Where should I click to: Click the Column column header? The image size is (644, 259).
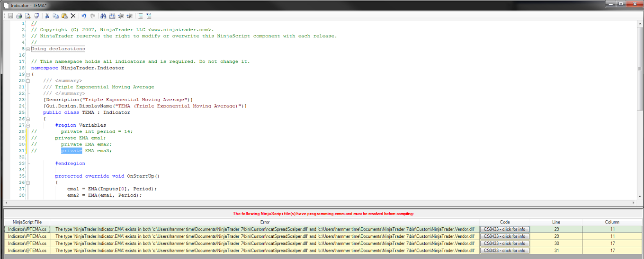pyautogui.click(x=612, y=222)
